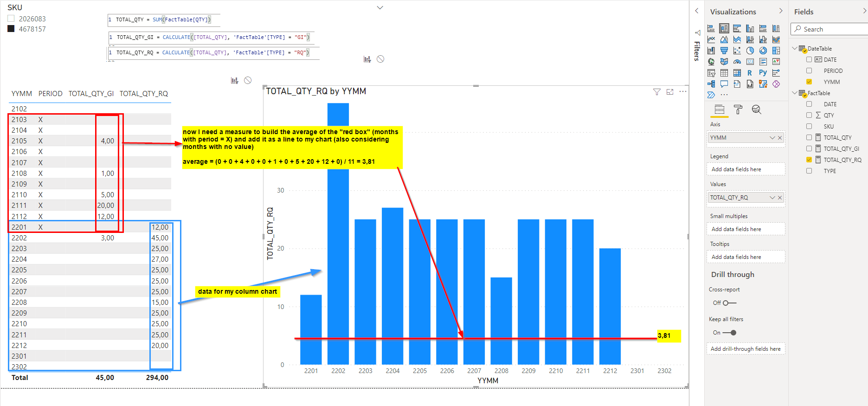Switch to the Fields well tab
The height and width of the screenshot is (406, 868).
click(x=720, y=110)
